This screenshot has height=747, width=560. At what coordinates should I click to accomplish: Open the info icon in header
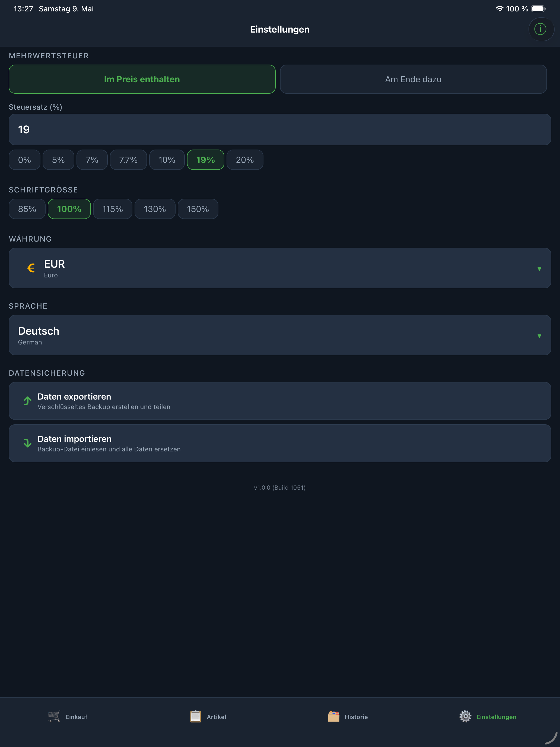[x=540, y=29]
